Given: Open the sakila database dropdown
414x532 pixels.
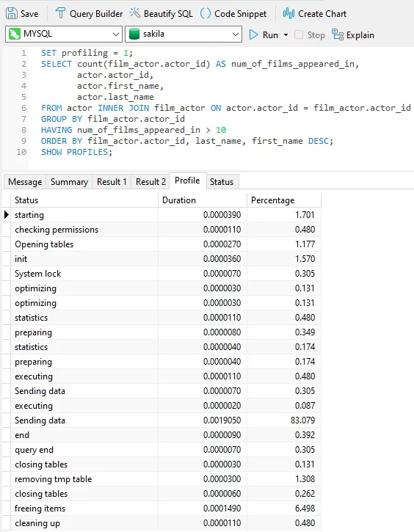Looking at the screenshot, I should (x=235, y=34).
